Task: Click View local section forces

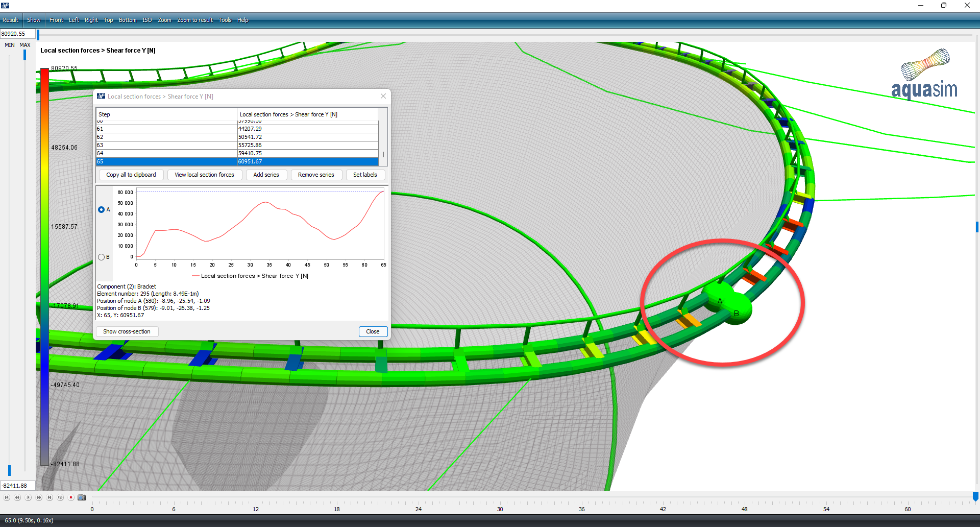Action: (205, 175)
